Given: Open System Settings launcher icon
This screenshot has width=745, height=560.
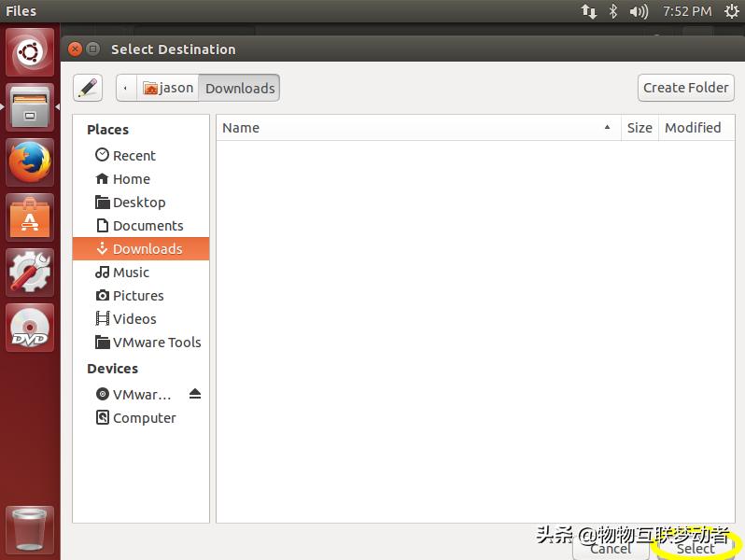Looking at the screenshot, I should click(30, 273).
